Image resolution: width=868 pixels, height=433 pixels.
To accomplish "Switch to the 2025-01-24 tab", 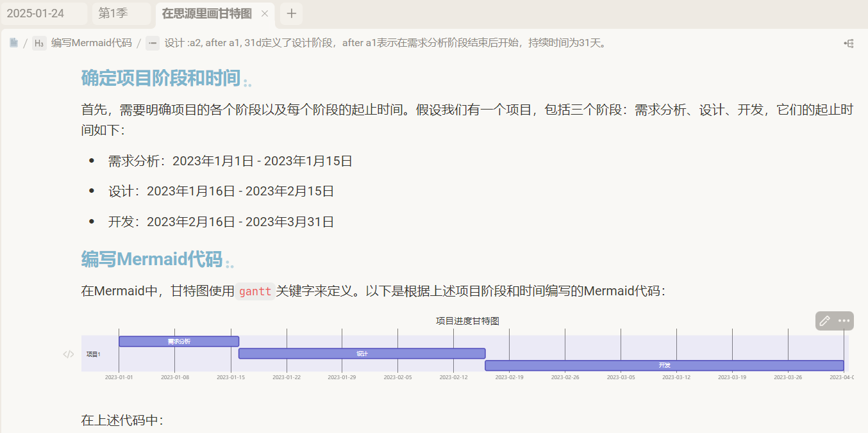I will point(44,13).
